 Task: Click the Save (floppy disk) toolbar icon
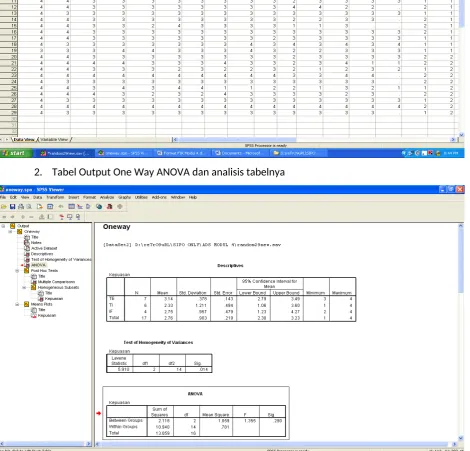pyautogui.click(x=12, y=207)
